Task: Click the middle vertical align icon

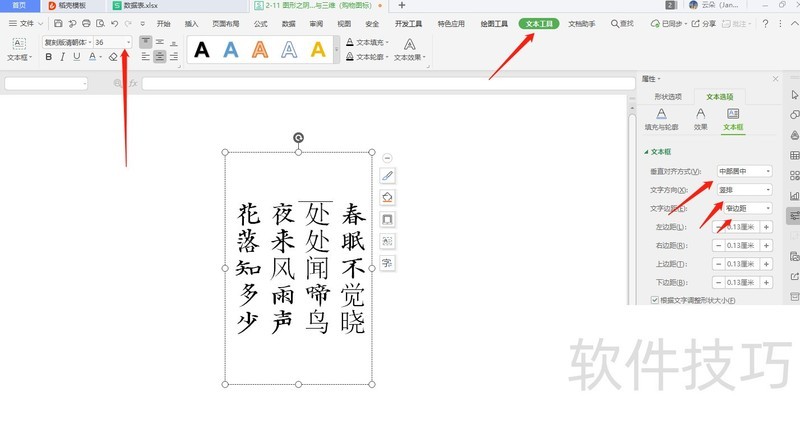Action: coord(160,42)
